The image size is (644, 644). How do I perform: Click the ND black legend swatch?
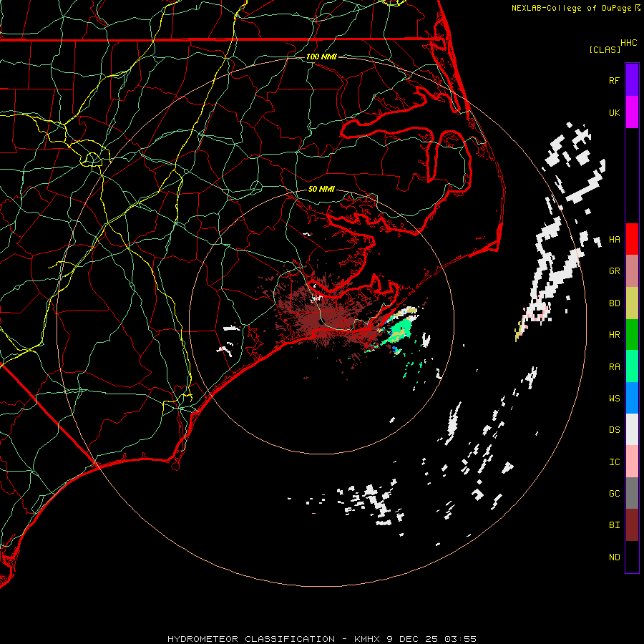point(632,557)
